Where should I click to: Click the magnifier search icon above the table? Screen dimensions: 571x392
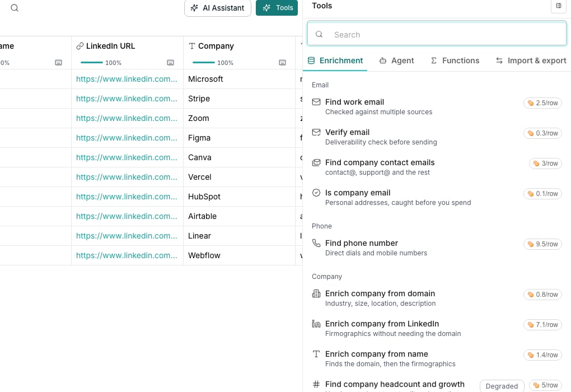14,8
